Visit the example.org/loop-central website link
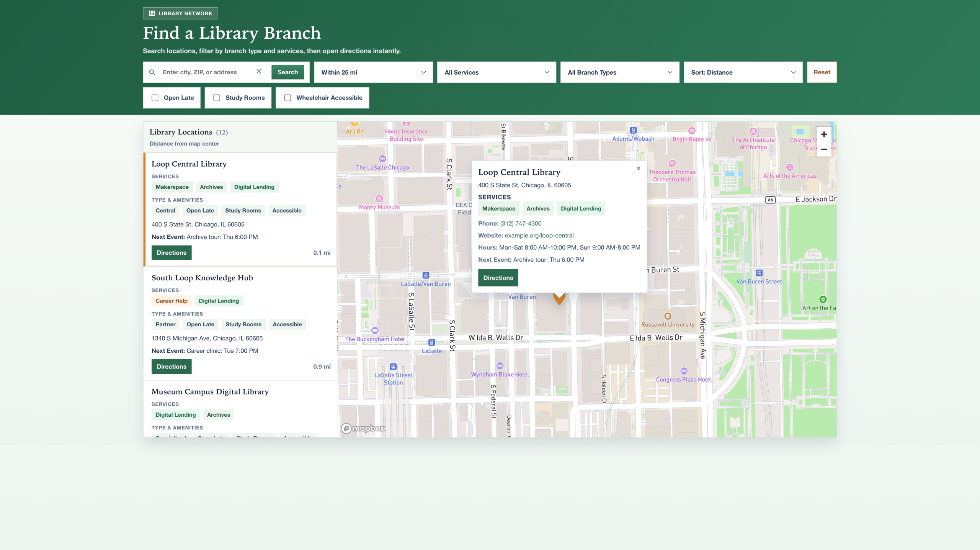980x550 pixels. [539, 235]
